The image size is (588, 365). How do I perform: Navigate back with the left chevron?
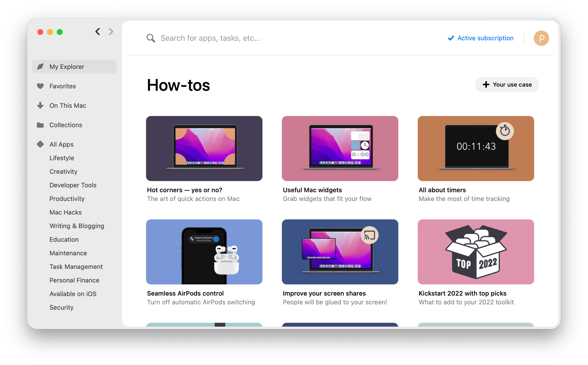97,32
